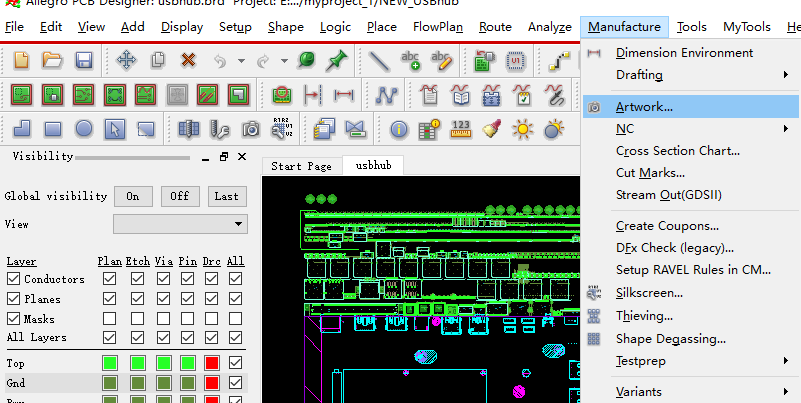Choose Artwork... from Manufacture menu
This screenshot has width=801, height=403.
(690, 107)
